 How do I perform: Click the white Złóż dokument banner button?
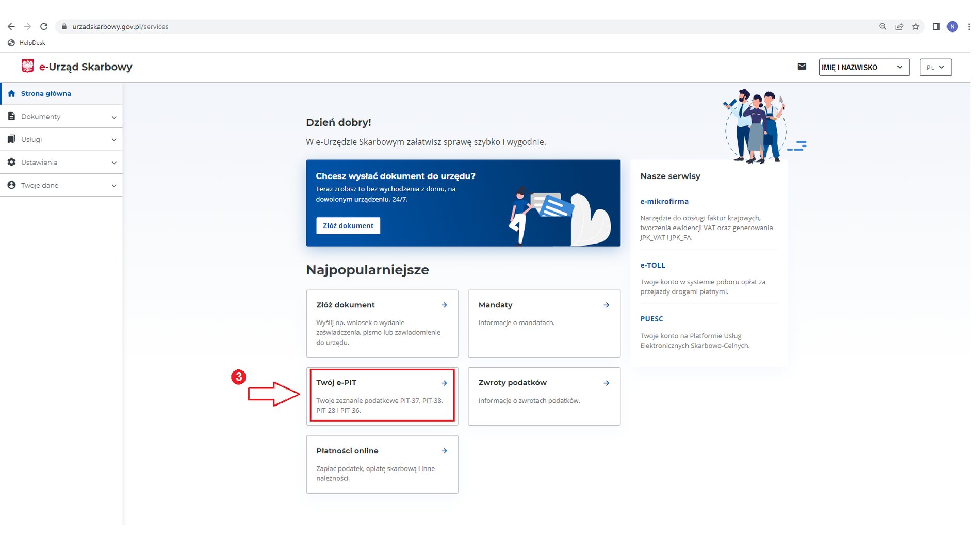click(348, 225)
